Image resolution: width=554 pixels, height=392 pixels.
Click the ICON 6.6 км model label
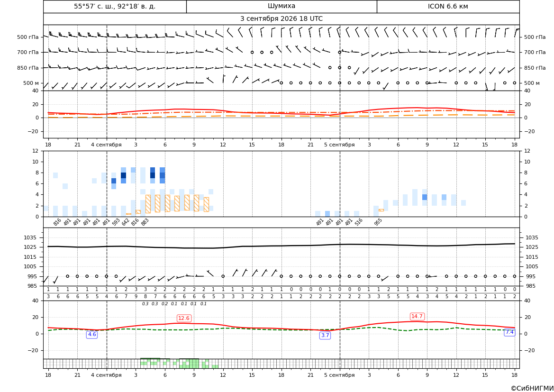tap(448, 6)
